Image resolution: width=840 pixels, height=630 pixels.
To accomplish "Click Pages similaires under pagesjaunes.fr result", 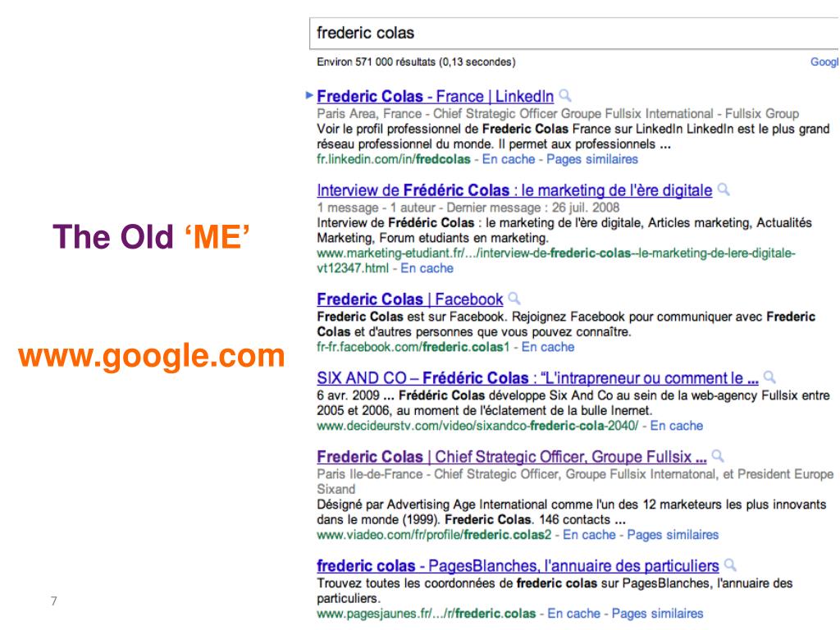I will point(657,614).
